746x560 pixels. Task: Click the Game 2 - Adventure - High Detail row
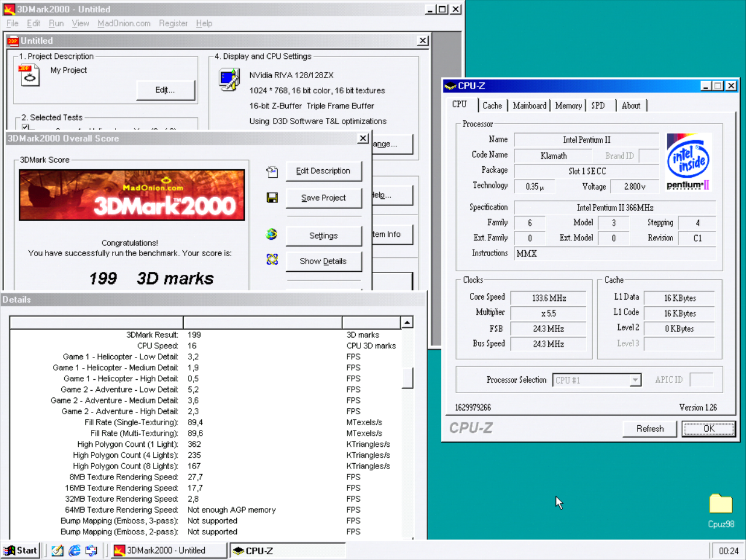[205, 411]
